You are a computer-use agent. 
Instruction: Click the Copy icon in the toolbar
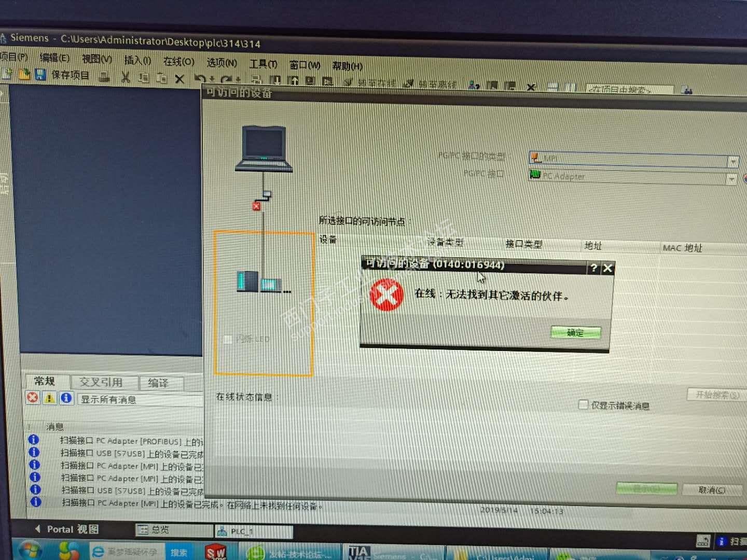(x=144, y=78)
